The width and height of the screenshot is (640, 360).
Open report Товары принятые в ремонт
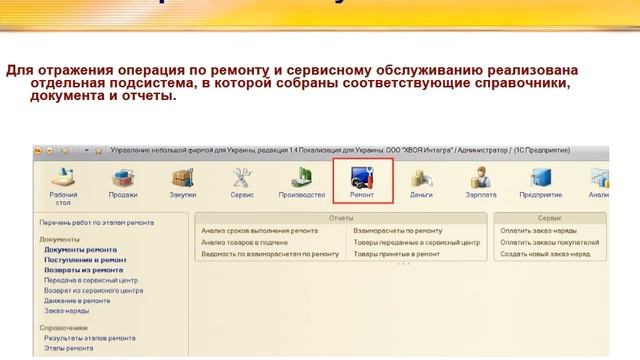point(396,254)
